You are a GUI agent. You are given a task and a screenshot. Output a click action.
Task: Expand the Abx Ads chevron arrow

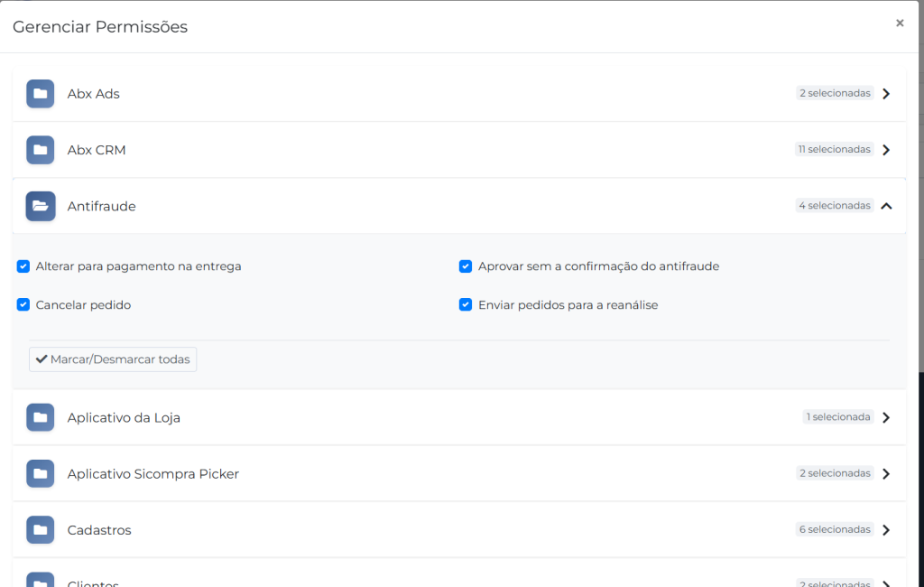pyautogui.click(x=886, y=94)
